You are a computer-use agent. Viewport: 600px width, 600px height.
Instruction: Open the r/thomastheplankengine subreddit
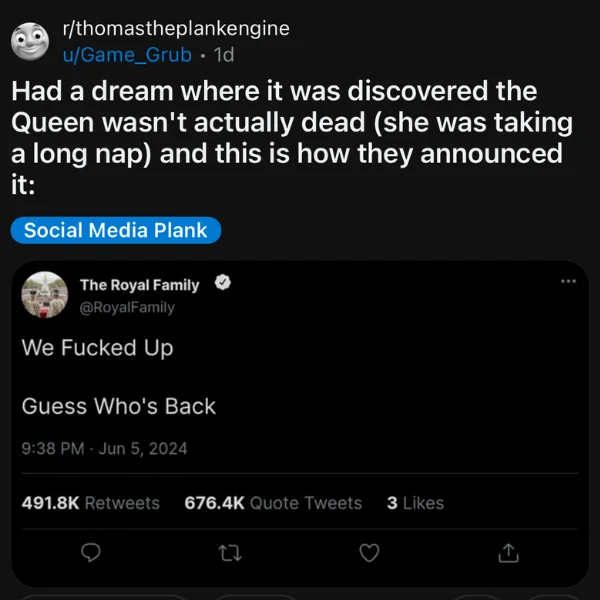coord(175,28)
